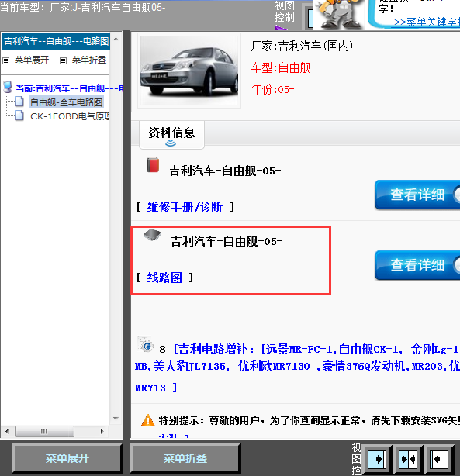
Task: Click the tree panel scroll-up arrow
Action: pos(116,39)
